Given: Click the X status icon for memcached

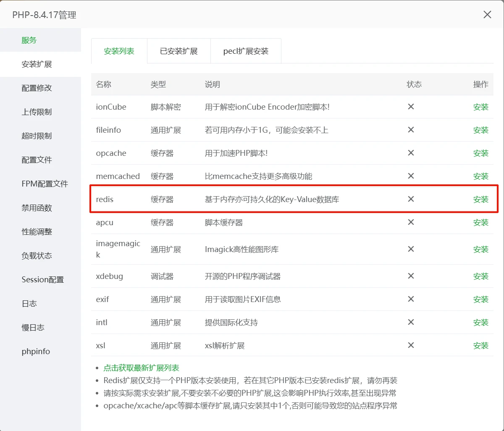Looking at the screenshot, I should click(x=411, y=176).
